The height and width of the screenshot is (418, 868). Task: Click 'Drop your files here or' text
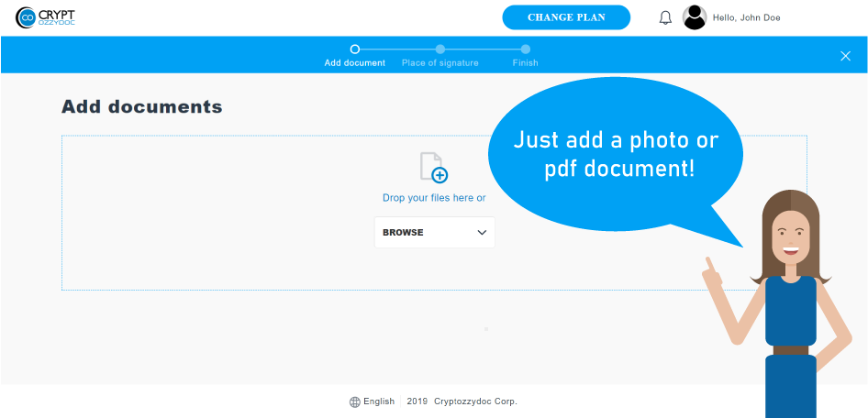tap(434, 198)
